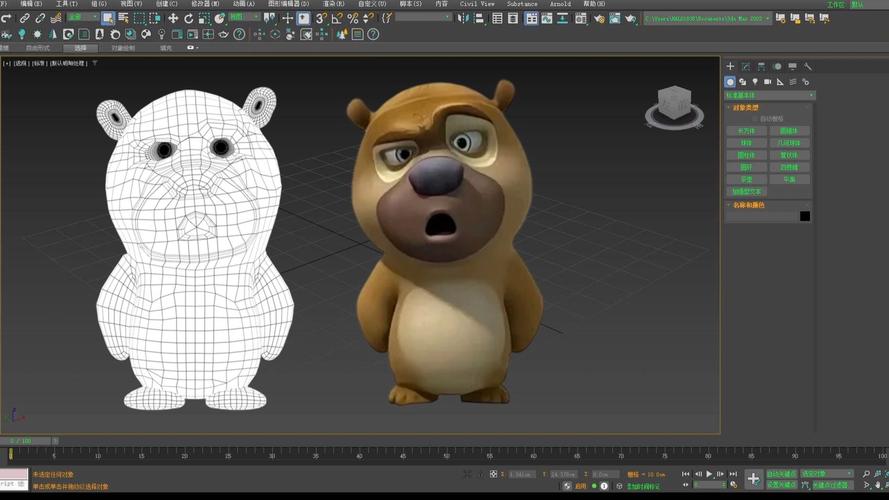Open the Civil View menu
889x500 pixels.
[477, 3]
